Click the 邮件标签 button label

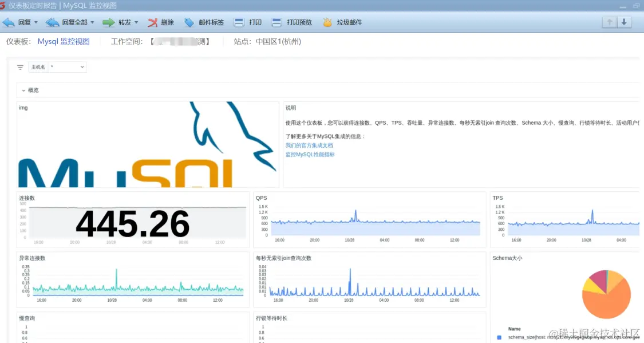[211, 22]
